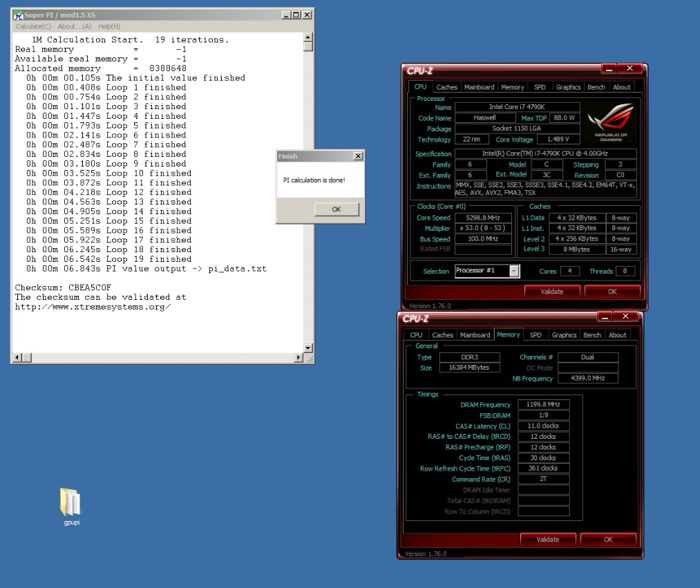Click Super PI vertical scrollbar down arrow
The image size is (700, 588).
tap(308, 348)
